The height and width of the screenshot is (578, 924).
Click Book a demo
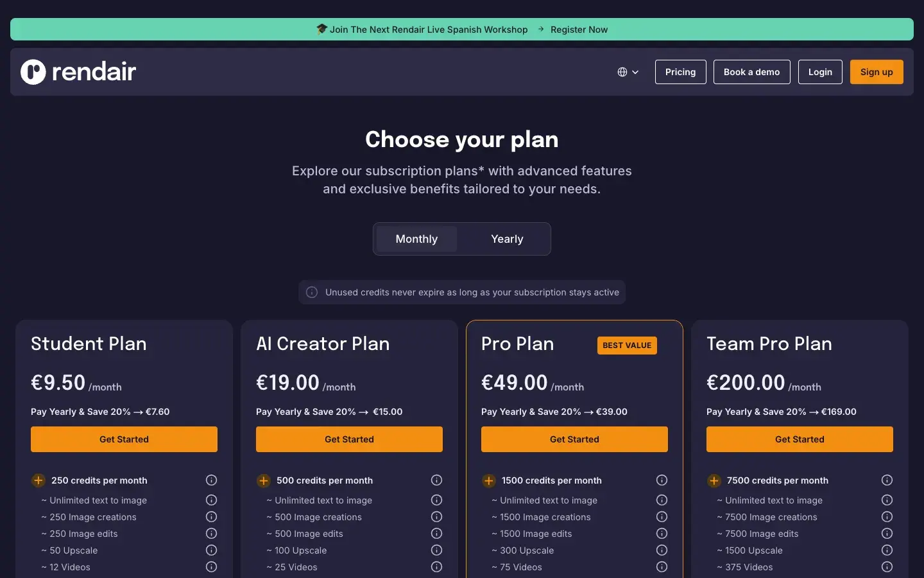point(751,72)
